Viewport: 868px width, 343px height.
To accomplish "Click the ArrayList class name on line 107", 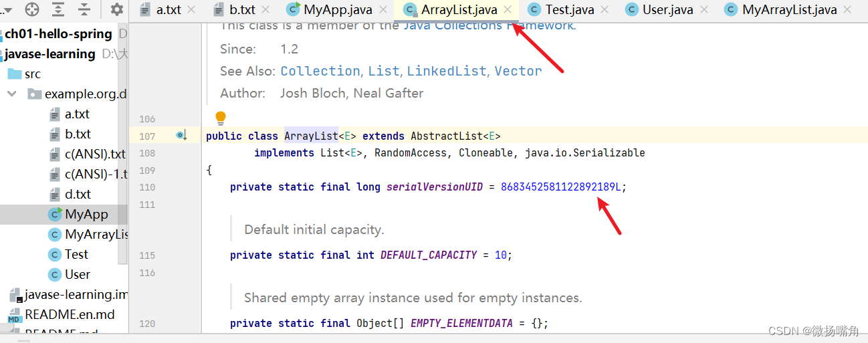I will point(311,136).
